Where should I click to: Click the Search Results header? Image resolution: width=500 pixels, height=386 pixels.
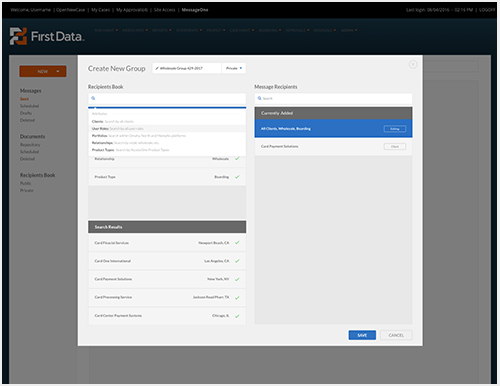click(x=167, y=227)
